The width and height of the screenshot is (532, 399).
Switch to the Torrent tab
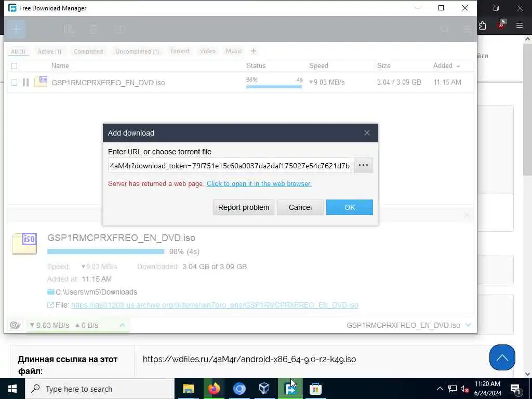180,51
